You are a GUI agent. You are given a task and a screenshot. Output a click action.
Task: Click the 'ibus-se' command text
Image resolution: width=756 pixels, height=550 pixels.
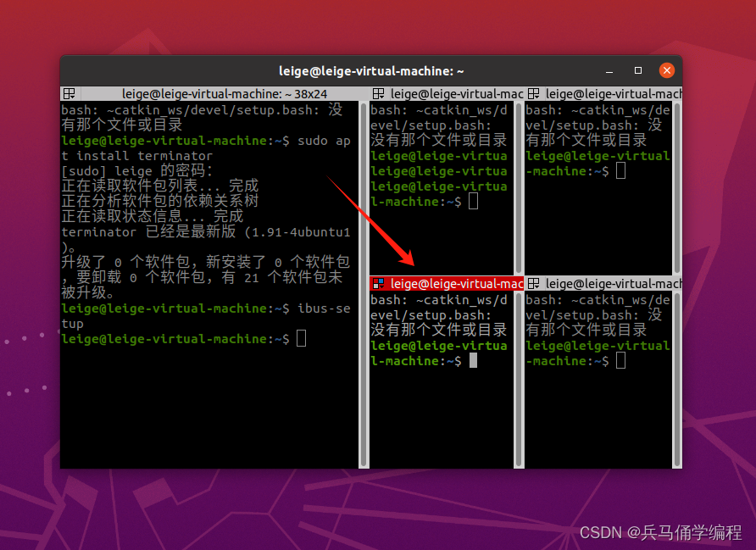pos(324,308)
